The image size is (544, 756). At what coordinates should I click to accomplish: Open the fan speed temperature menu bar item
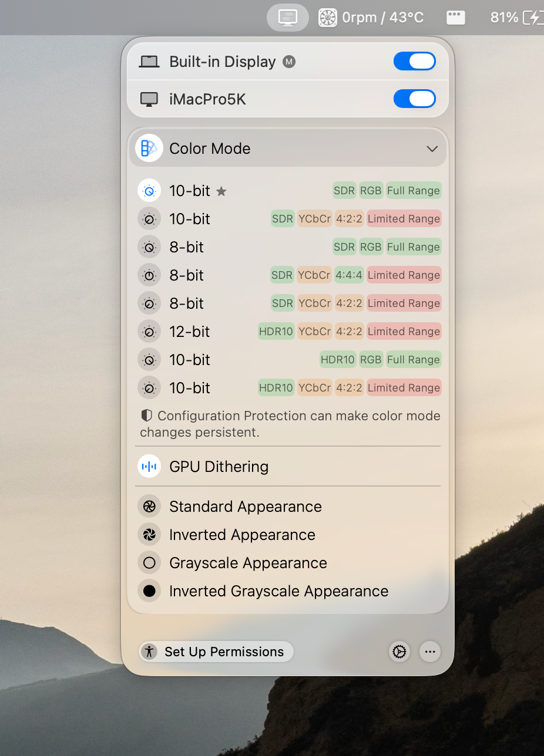tap(371, 18)
